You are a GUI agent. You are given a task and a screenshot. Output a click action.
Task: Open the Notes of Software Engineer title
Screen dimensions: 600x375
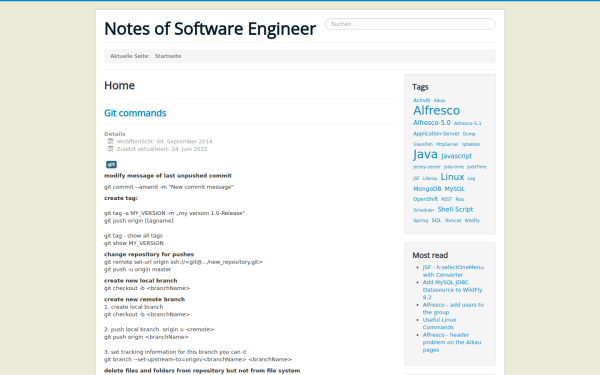coord(210,29)
